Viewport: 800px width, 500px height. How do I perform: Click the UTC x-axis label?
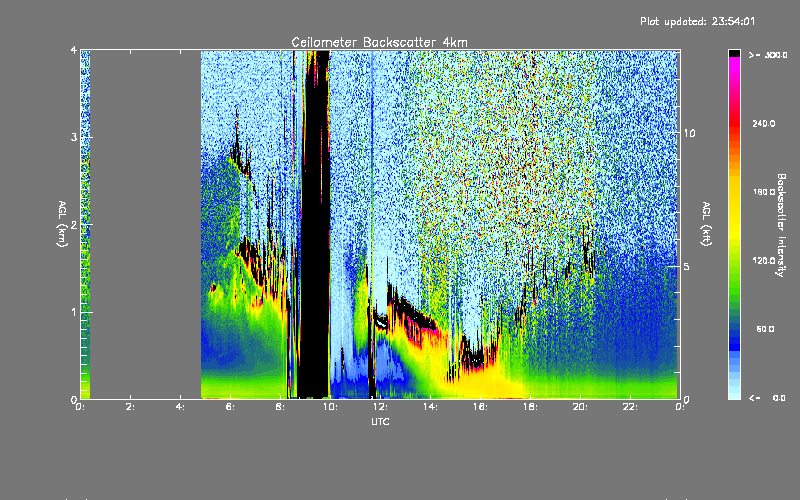(x=380, y=421)
